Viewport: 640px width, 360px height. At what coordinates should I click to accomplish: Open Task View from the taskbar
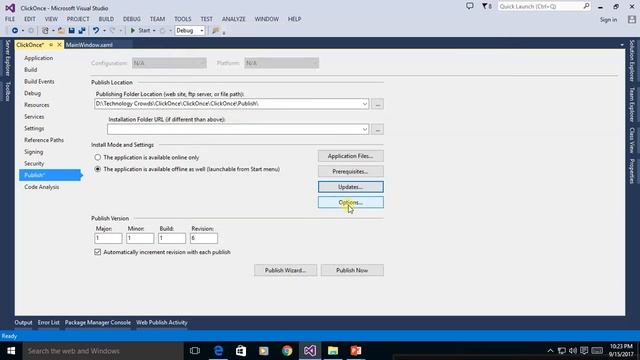click(195, 351)
